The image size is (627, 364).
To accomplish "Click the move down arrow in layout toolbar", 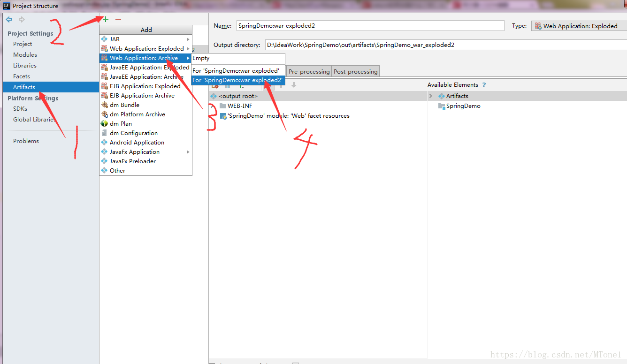I will coord(294,85).
